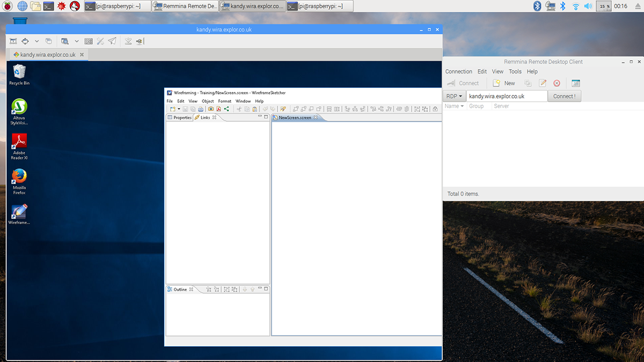The image size is (644, 362).
Task: Click the disconnect plug icon
Action: pos(140,41)
